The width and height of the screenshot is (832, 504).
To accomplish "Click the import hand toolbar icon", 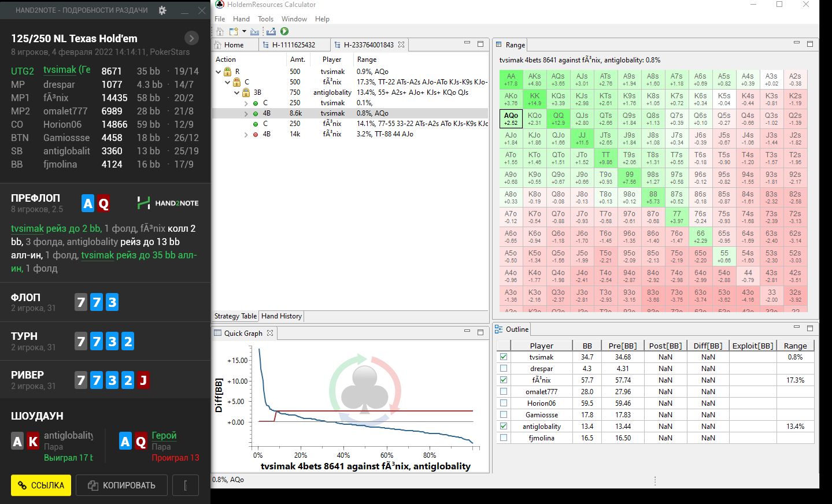I will click(255, 31).
